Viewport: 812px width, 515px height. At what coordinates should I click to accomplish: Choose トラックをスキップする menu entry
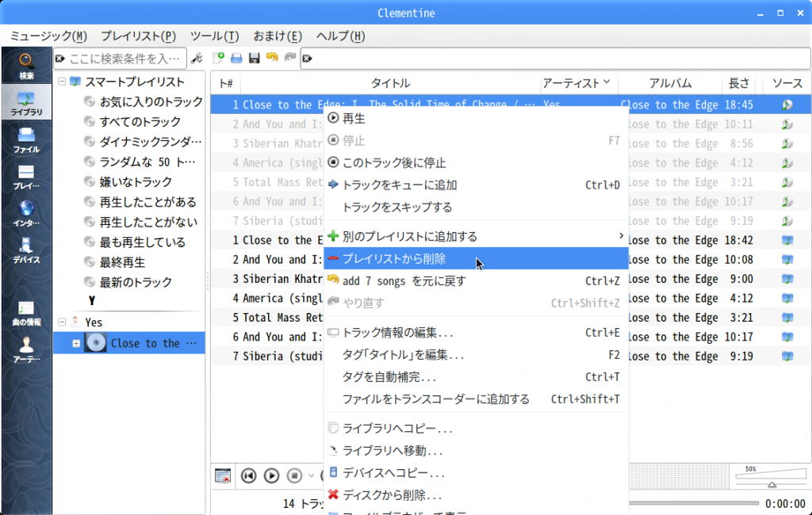[x=476, y=208]
